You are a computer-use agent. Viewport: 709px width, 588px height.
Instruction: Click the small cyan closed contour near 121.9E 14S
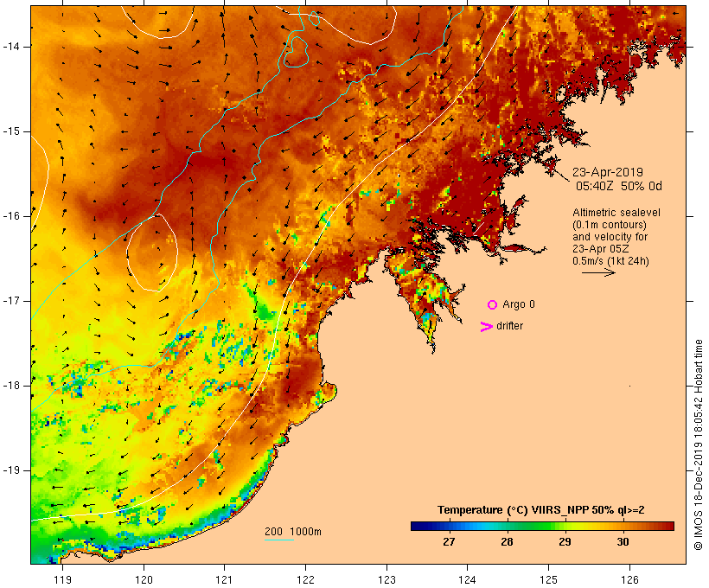pos(296,52)
